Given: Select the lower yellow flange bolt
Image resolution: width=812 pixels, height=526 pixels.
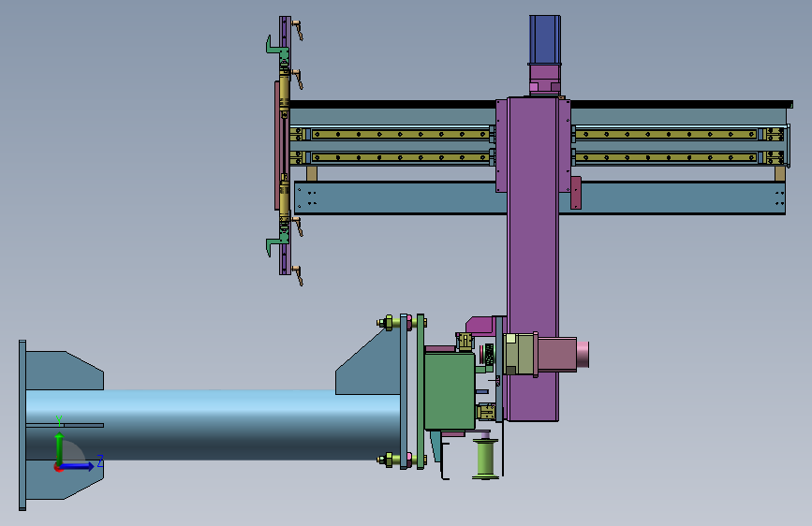Looking at the screenshot, I should pyautogui.click(x=402, y=460).
